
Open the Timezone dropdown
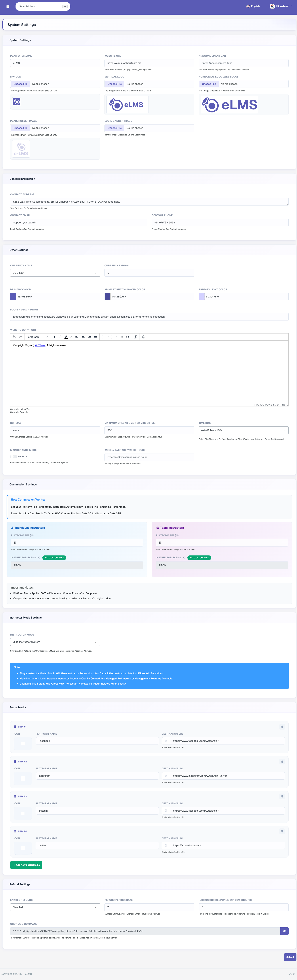point(243,430)
